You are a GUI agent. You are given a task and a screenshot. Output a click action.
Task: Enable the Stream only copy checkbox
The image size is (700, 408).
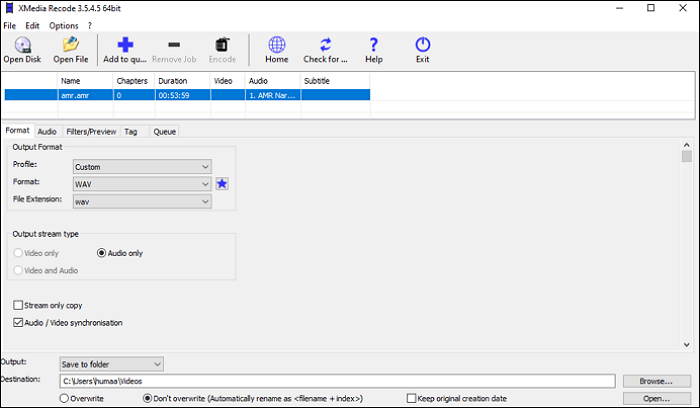click(18, 304)
